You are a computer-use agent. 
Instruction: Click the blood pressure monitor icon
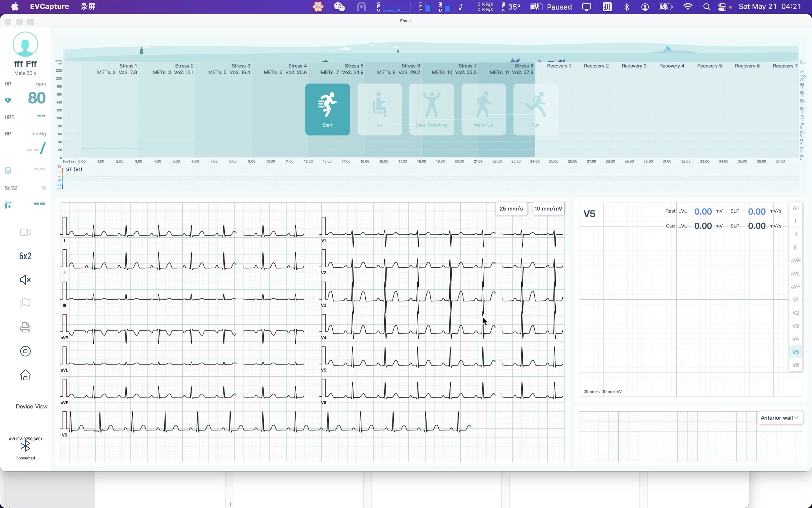[x=8, y=171]
